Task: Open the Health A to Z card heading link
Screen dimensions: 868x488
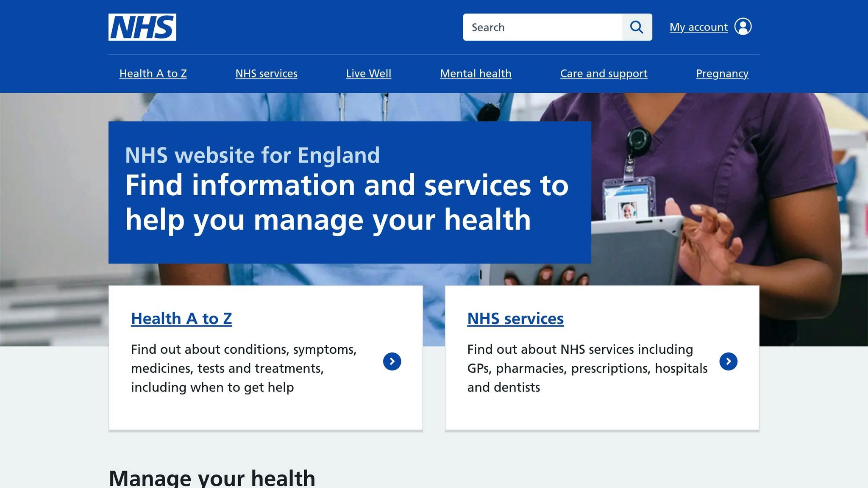Action: [x=181, y=319]
